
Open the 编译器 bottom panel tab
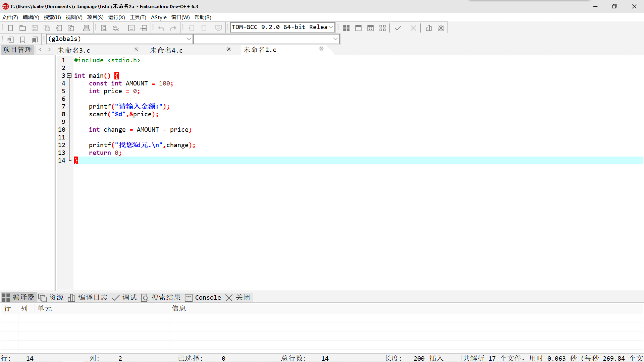pos(18,297)
